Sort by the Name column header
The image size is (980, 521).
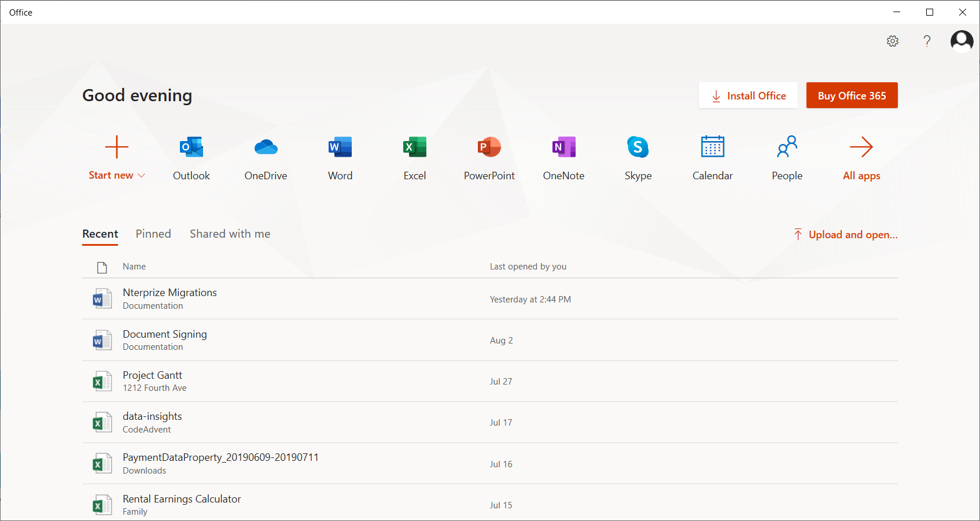click(134, 267)
